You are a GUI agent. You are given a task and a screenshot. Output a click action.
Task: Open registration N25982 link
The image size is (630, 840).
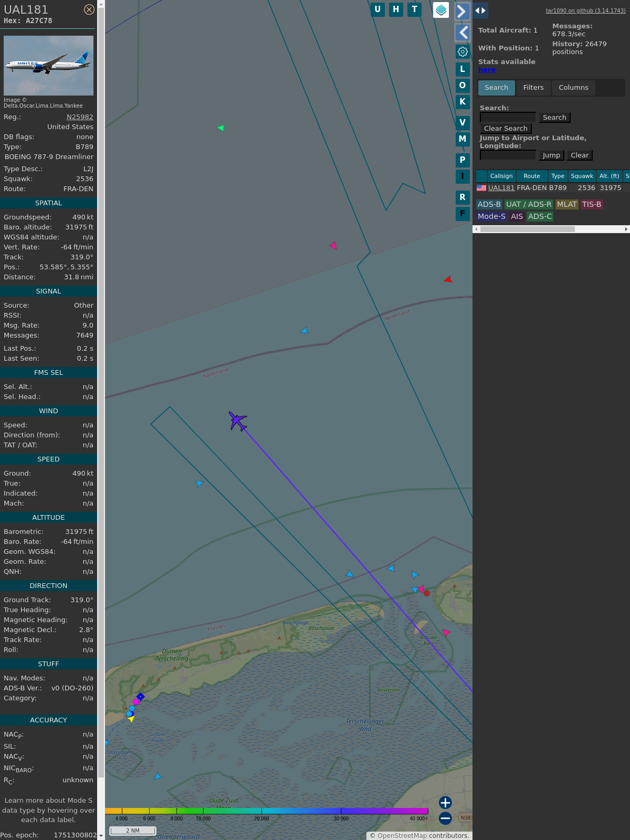click(x=80, y=117)
